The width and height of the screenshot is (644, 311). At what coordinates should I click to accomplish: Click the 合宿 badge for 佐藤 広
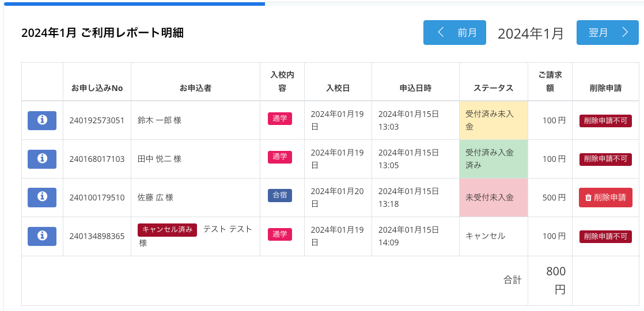[280, 195]
